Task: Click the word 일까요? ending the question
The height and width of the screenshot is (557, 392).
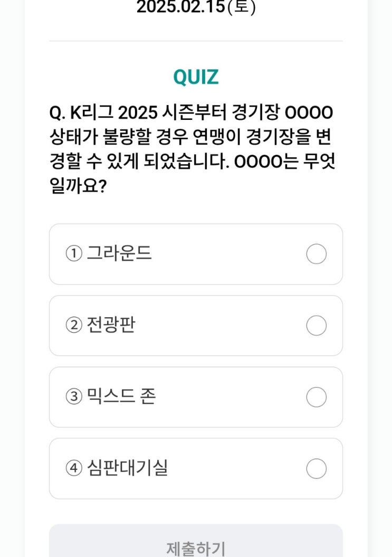Action: tap(78, 186)
